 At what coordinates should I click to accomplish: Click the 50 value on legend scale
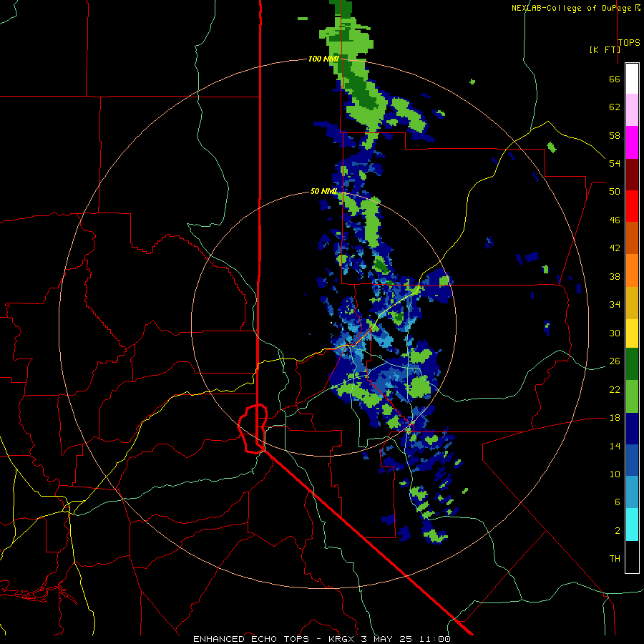[615, 191]
